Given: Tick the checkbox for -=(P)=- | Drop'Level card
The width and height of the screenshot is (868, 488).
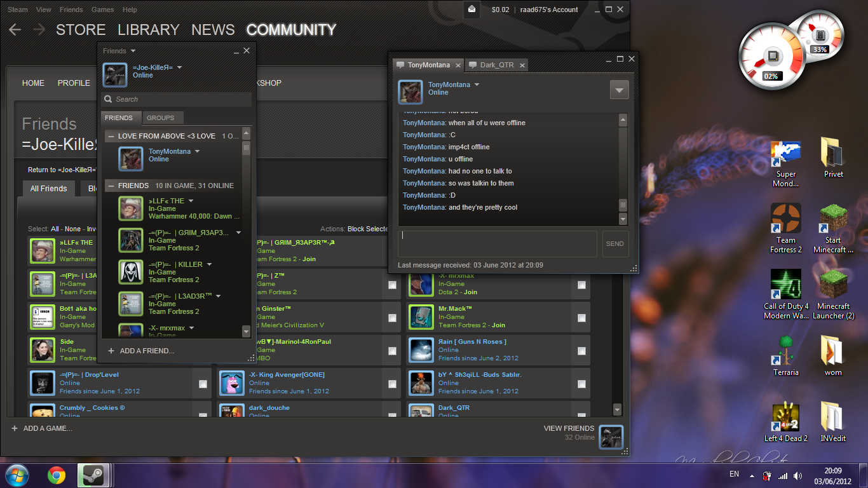Looking at the screenshot, I should point(203,384).
